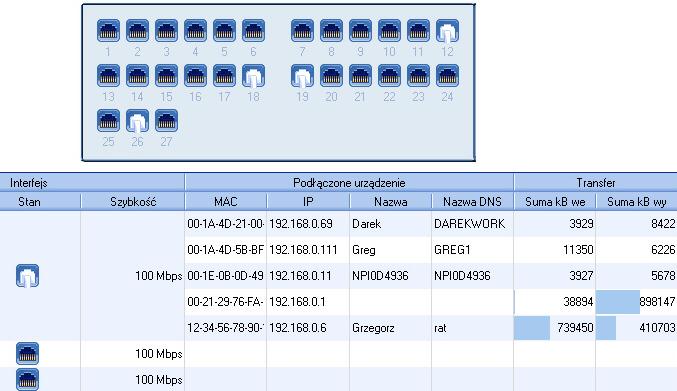Viewport: 677px width, 391px height.
Task: Select switch port 14 icon
Action: (x=137, y=76)
